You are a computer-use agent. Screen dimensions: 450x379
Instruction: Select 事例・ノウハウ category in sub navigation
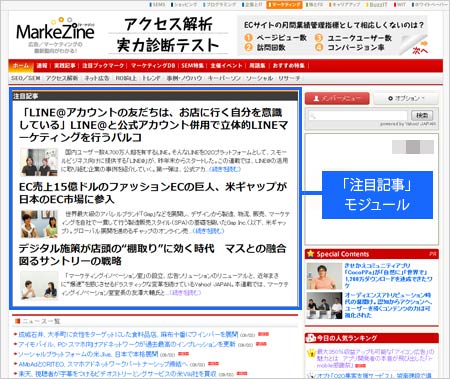[184, 78]
